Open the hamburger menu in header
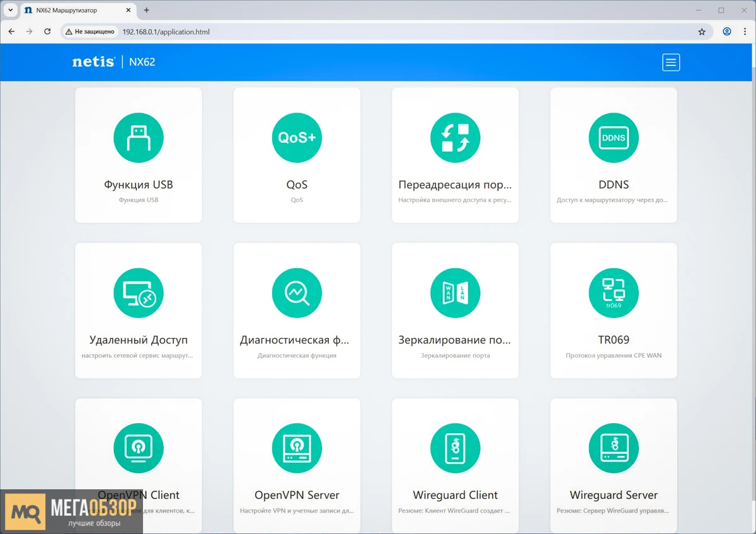756x534 pixels. (671, 62)
